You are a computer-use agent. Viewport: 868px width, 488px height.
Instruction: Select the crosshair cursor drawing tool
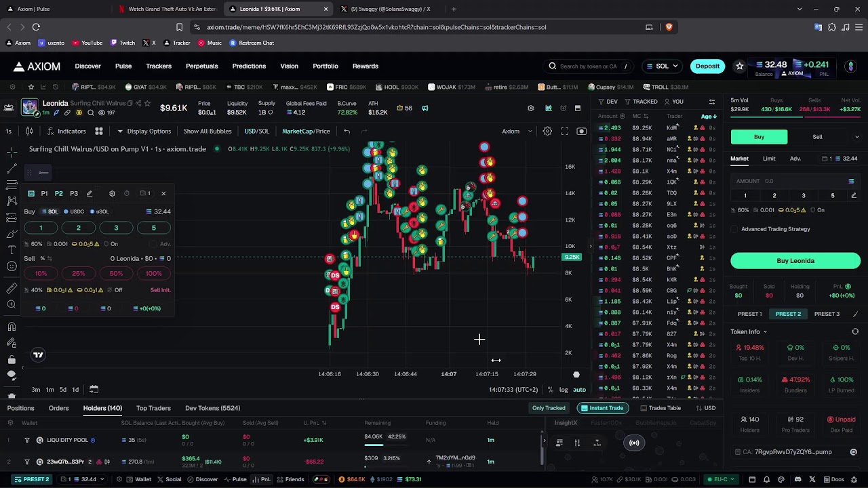[12, 152]
